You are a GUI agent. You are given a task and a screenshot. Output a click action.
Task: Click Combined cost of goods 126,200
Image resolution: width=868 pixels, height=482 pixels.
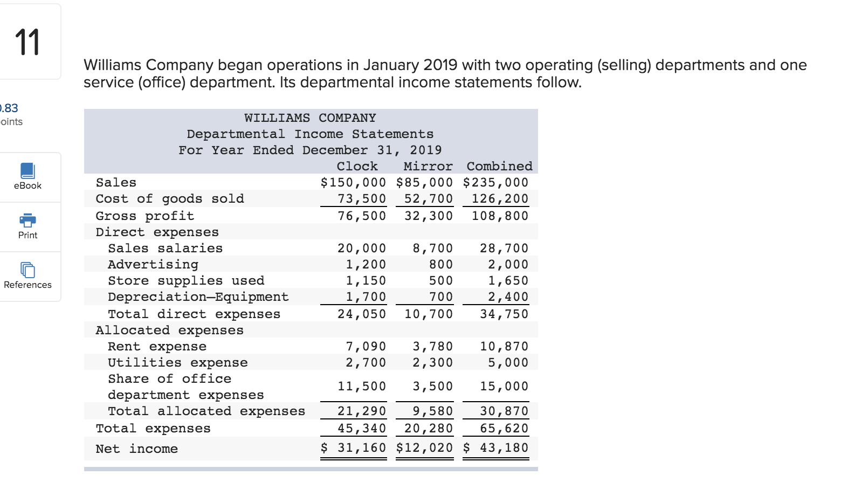(x=500, y=198)
